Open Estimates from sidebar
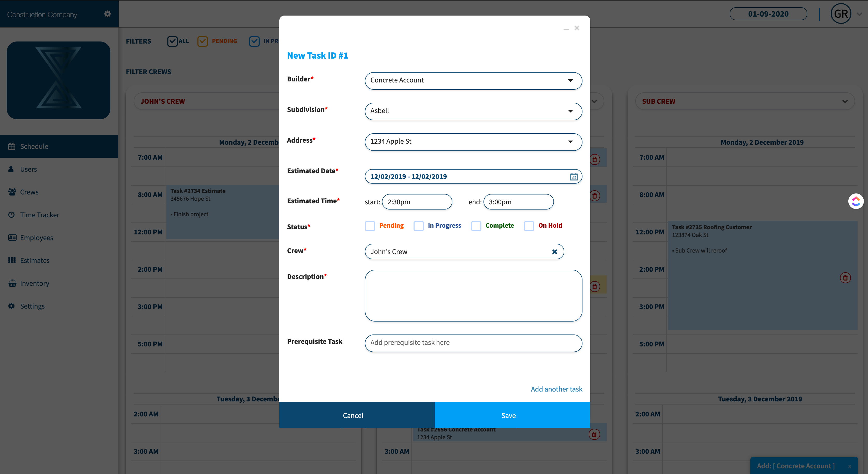This screenshot has width=868, height=474. click(35, 260)
